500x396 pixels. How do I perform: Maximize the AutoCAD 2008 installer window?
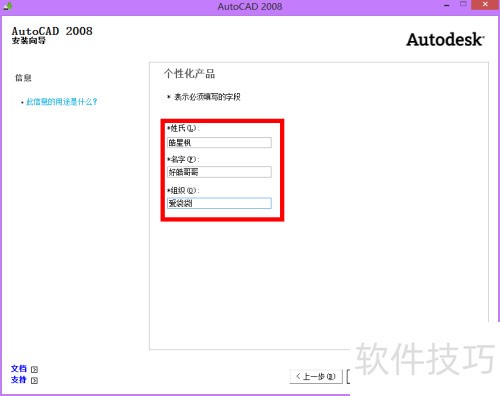click(463, 4)
